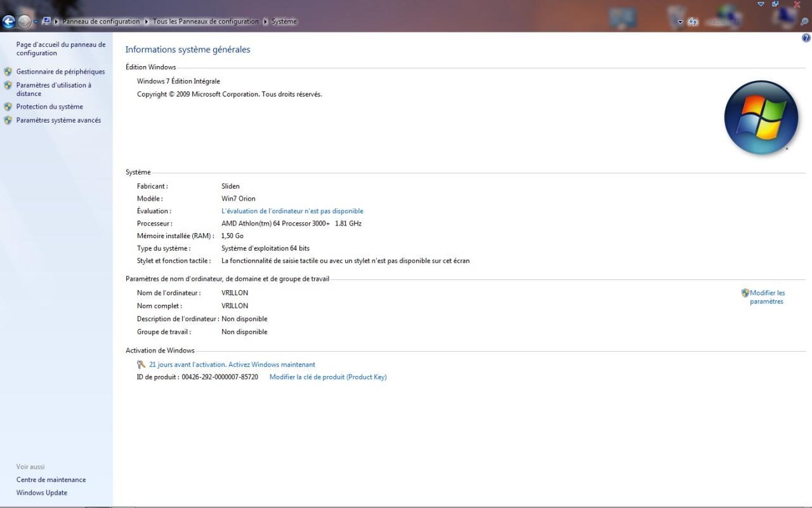Click the greyed Forward navigation arrow
The image size is (812, 508).
click(x=24, y=22)
